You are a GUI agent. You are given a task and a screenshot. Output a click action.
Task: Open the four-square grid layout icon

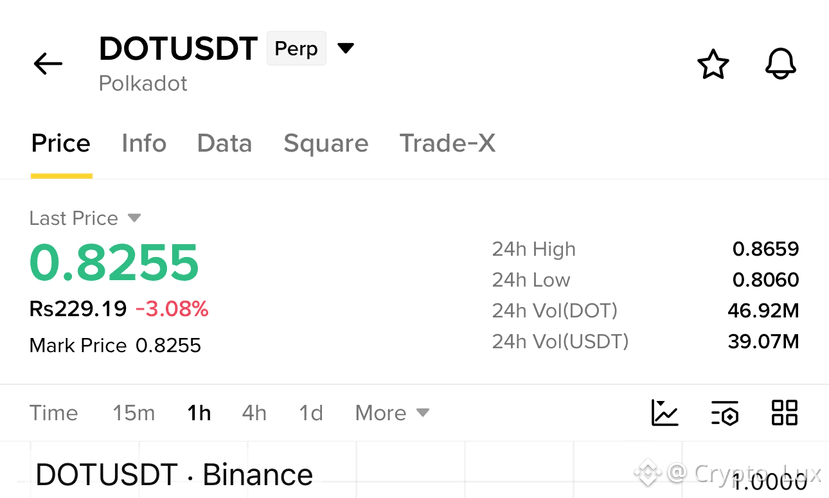tap(784, 412)
